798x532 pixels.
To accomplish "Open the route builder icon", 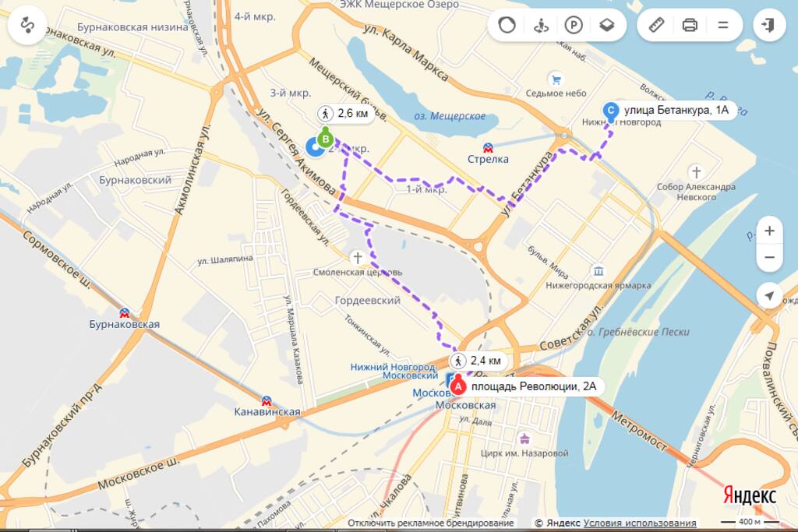I will (x=27, y=25).
